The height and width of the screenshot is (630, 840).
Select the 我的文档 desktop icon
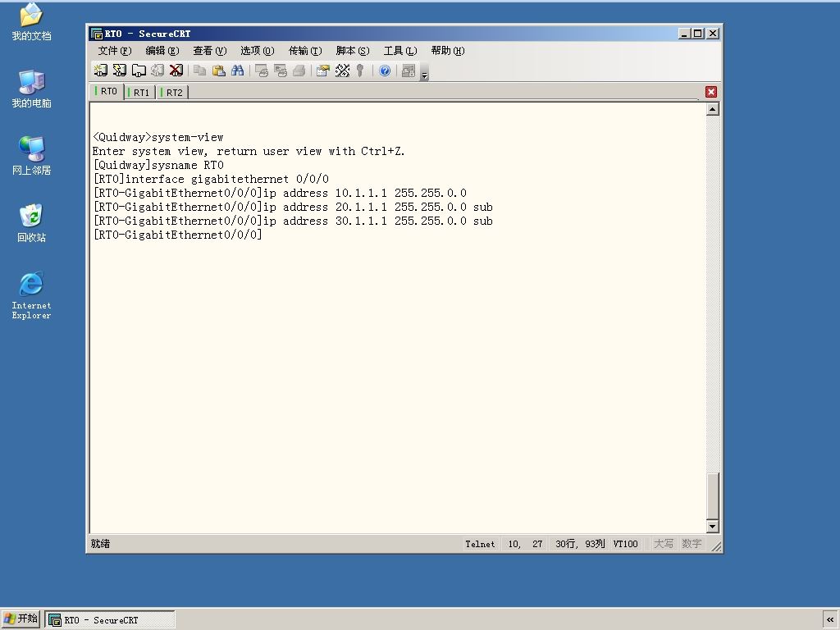31,22
